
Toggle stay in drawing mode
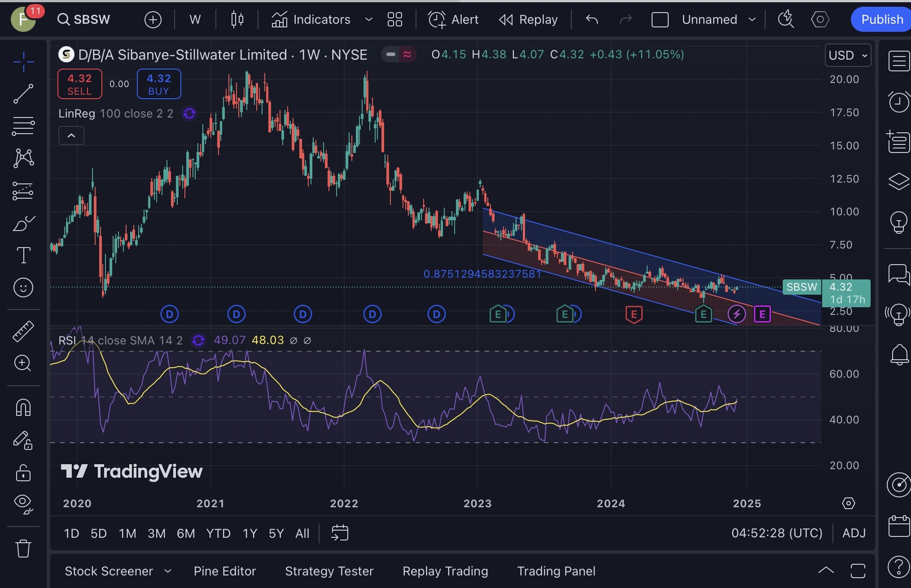[x=23, y=440]
